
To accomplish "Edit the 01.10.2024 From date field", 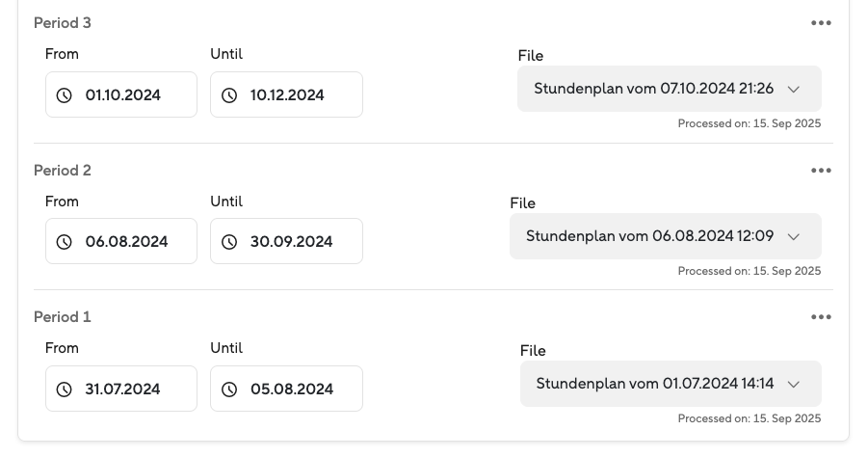I will pos(123,95).
